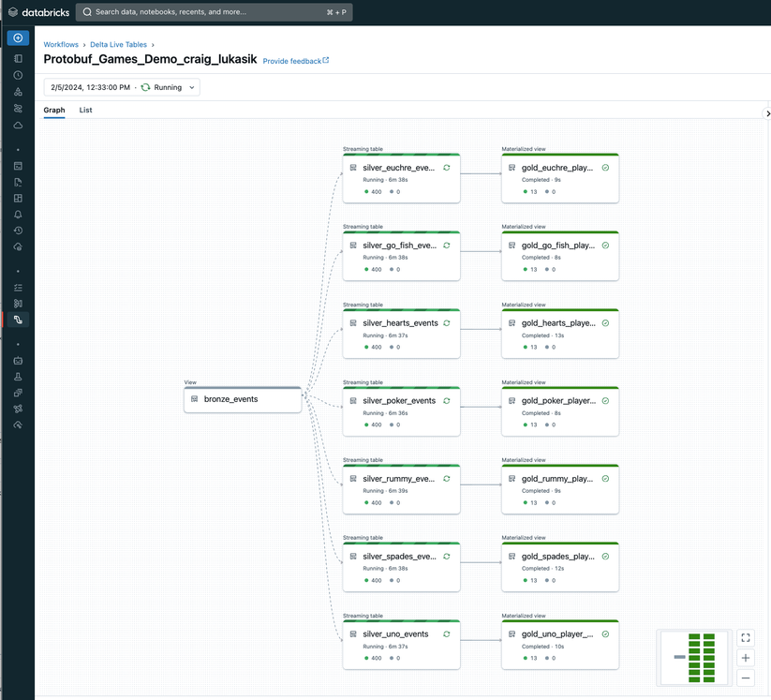Go to Workflows breadcrumb
771x700 pixels.
[61, 45]
